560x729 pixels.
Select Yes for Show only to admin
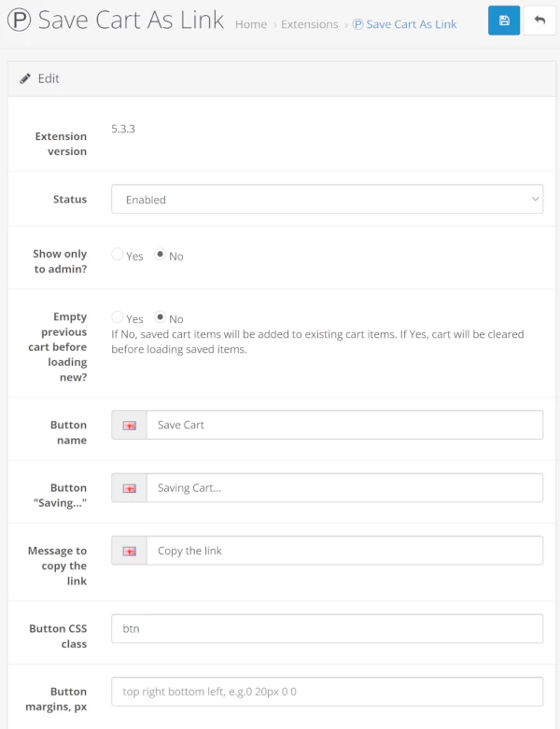tap(118, 255)
